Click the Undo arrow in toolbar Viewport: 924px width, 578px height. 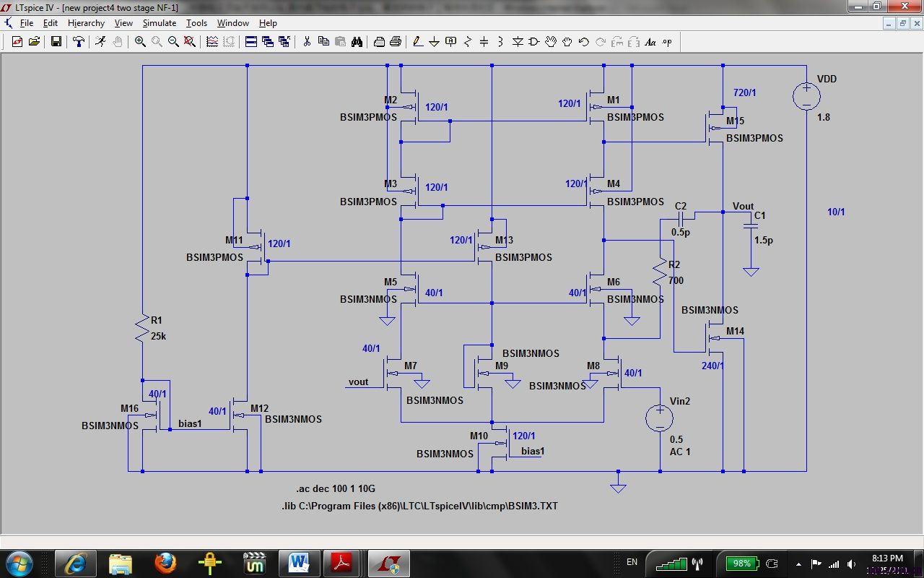pos(584,42)
